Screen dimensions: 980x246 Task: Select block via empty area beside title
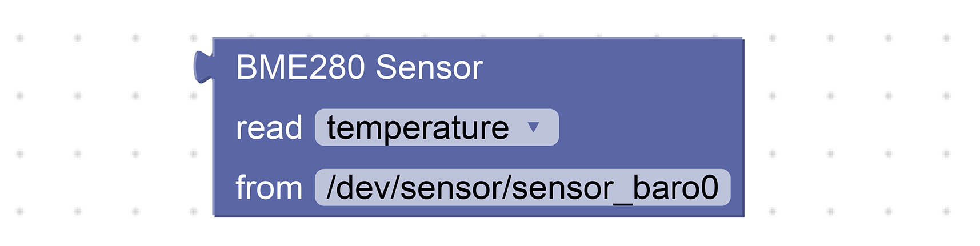point(611,67)
